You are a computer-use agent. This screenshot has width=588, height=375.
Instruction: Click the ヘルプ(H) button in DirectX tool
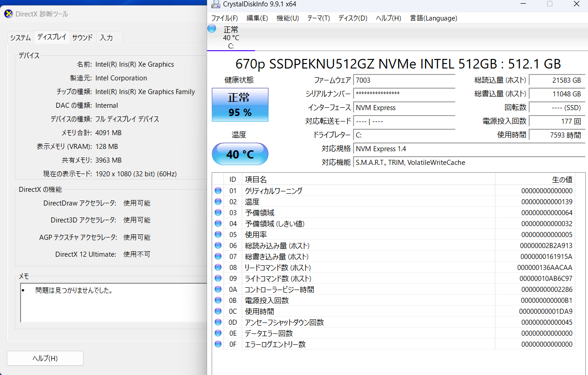(x=45, y=358)
